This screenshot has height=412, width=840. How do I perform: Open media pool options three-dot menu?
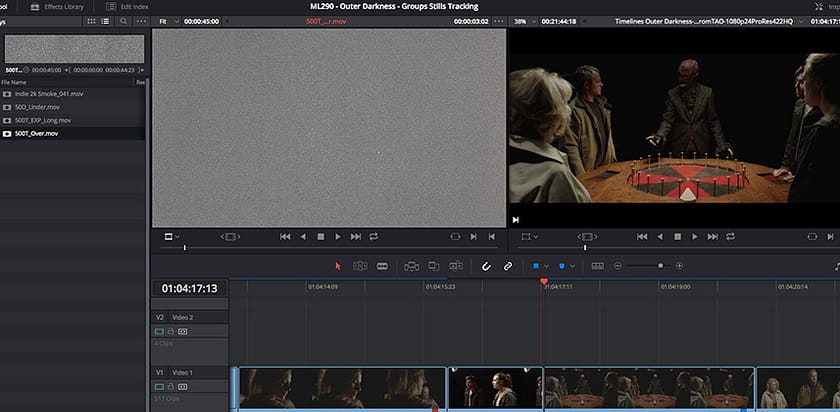tap(141, 21)
